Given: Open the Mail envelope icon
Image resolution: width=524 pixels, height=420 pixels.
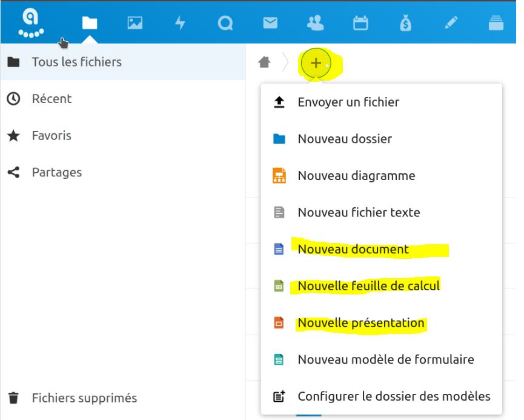Looking at the screenshot, I should pyautogui.click(x=270, y=24).
